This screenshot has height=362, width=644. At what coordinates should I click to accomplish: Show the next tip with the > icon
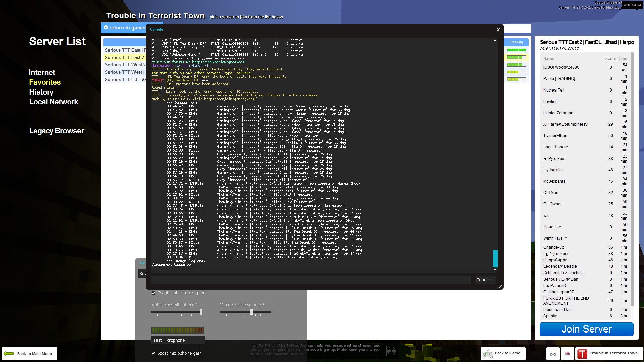tap(394, 348)
